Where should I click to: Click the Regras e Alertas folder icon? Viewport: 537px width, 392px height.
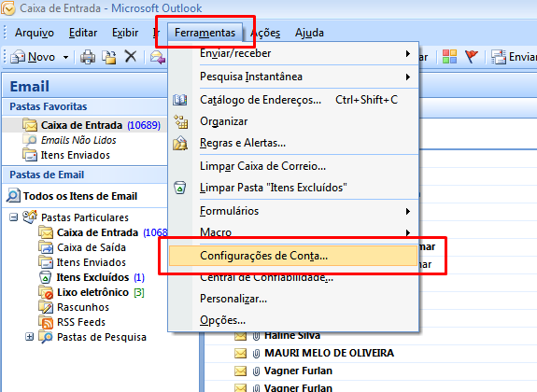180,143
